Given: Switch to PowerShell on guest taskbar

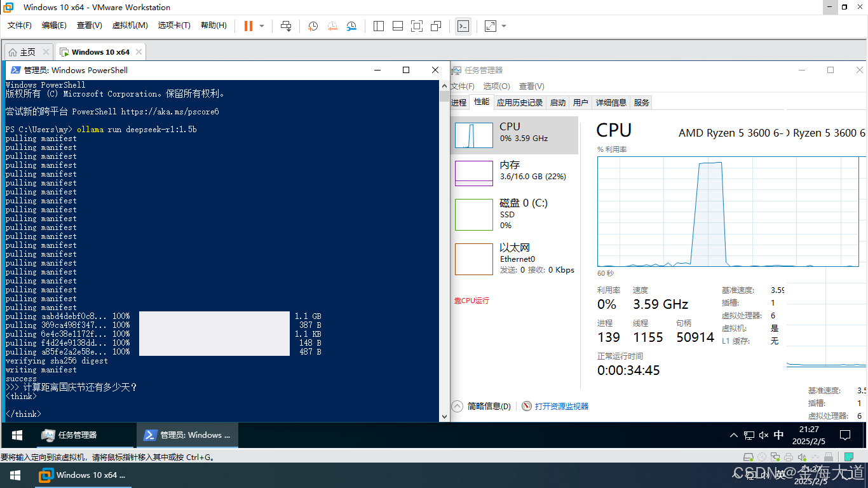Looking at the screenshot, I should pos(187,435).
